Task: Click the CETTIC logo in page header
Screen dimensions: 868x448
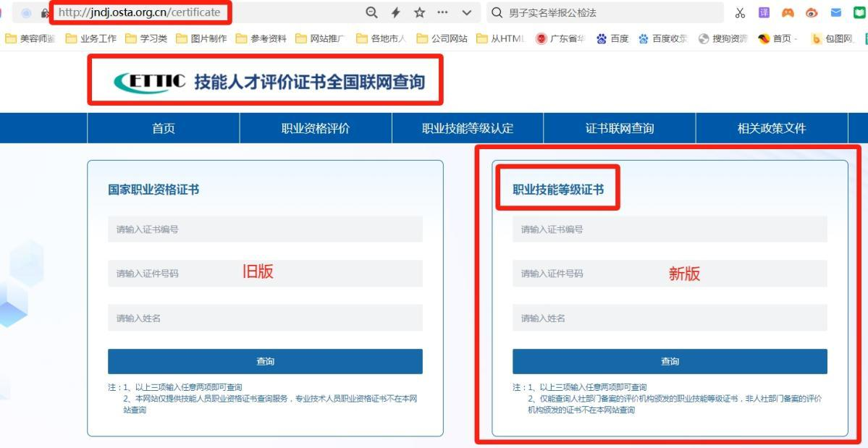Action: 149,82
